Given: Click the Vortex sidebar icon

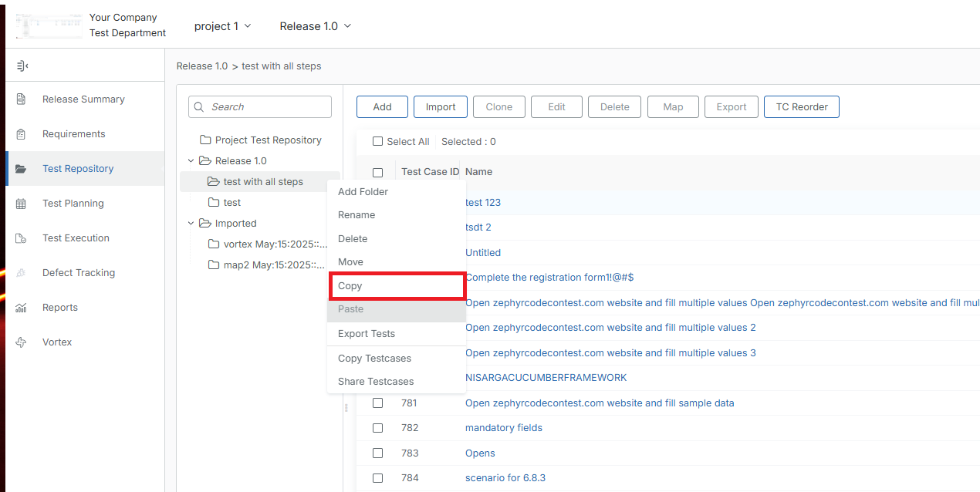Looking at the screenshot, I should [22, 342].
